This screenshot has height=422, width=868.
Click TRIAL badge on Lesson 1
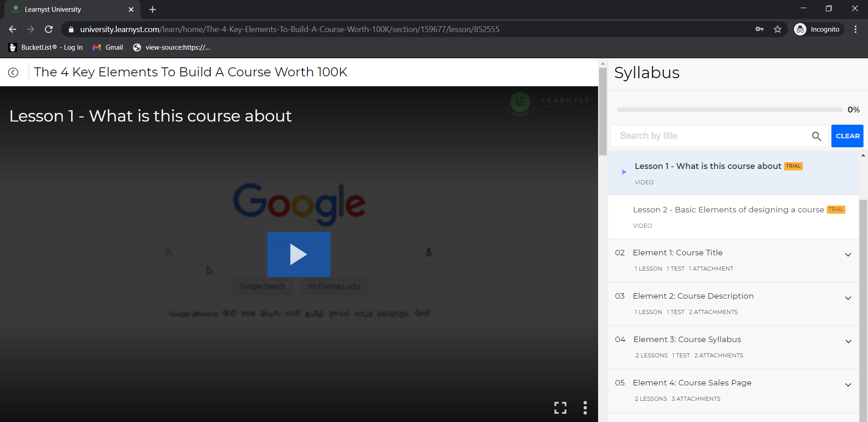tap(793, 166)
